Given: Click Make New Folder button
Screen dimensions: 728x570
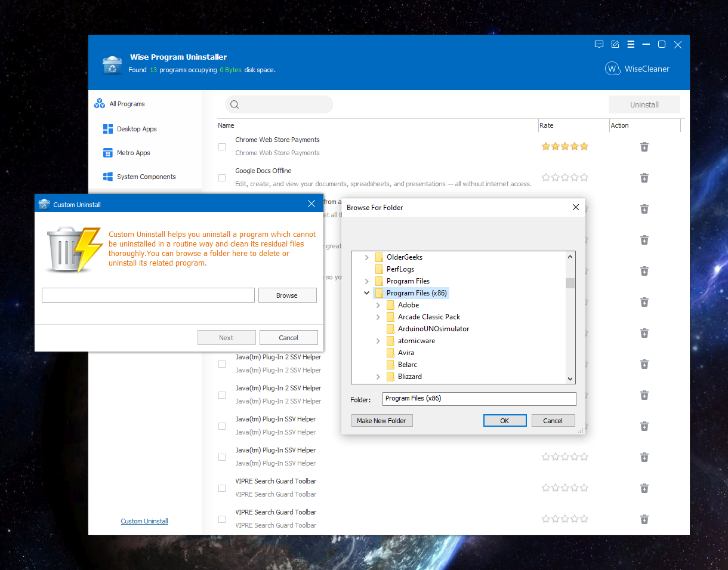Looking at the screenshot, I should coord(382,421).
